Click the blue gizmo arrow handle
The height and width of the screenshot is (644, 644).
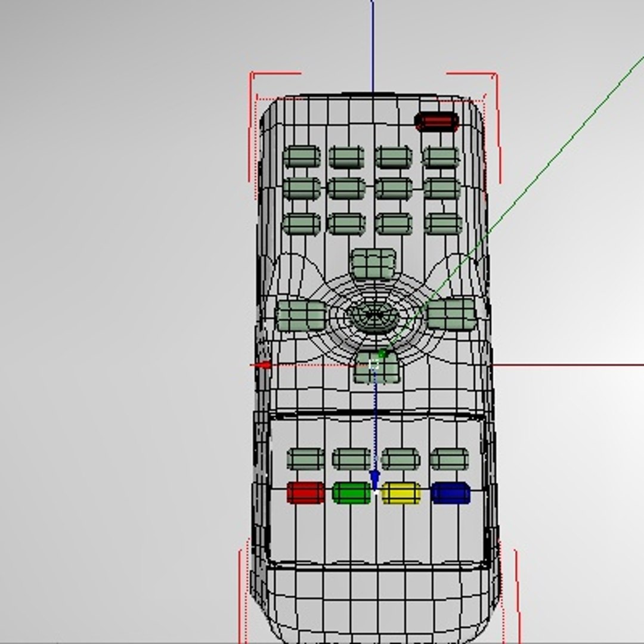click(374, 479)
